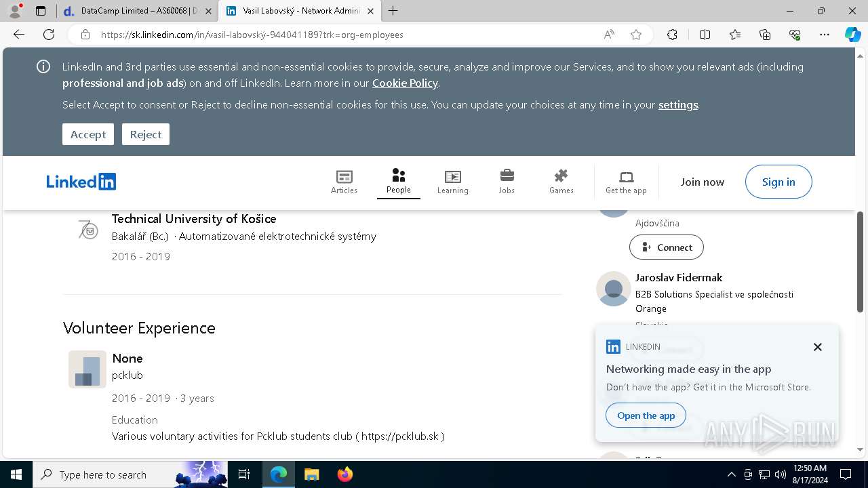
Task: Click the Get the app icon
Action: [626, 182]
